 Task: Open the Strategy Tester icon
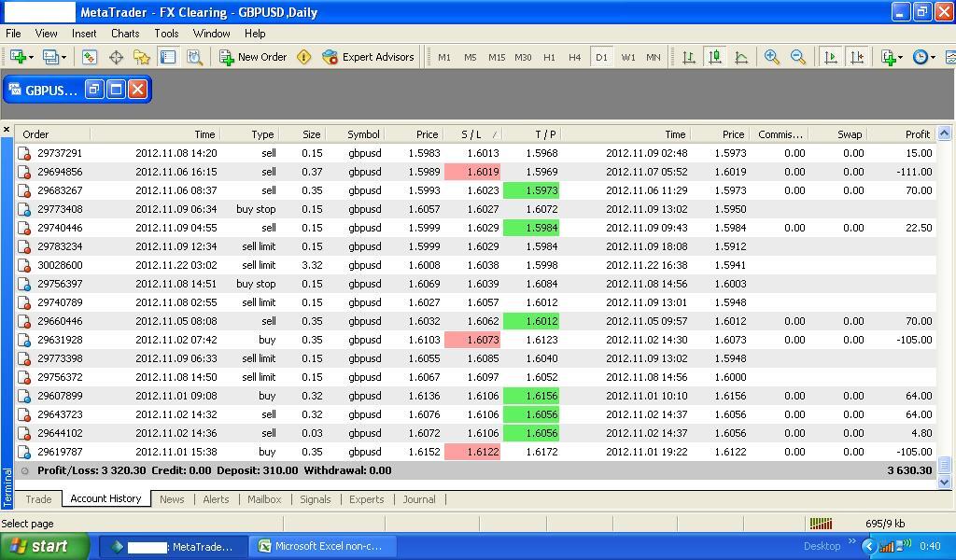point(194,57)
